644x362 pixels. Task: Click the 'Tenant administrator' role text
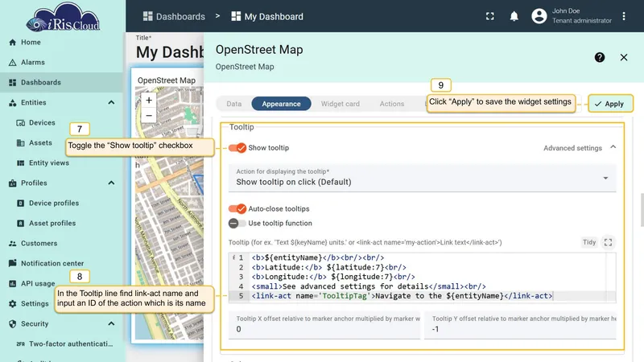tap(581, 21)
